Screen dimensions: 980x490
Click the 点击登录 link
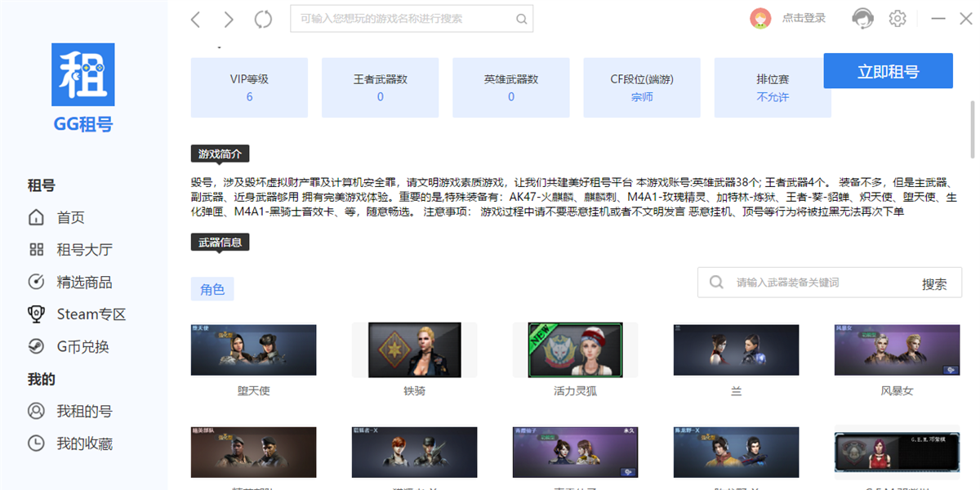tap(804, 18)
